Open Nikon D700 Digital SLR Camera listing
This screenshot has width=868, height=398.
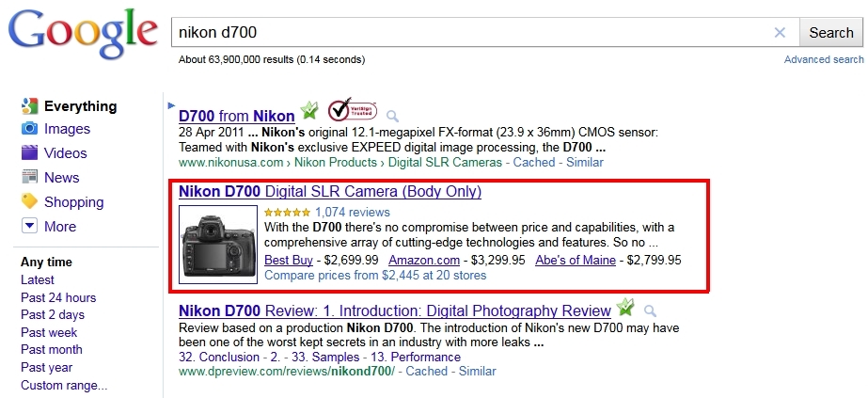click(x=330, y=192)
